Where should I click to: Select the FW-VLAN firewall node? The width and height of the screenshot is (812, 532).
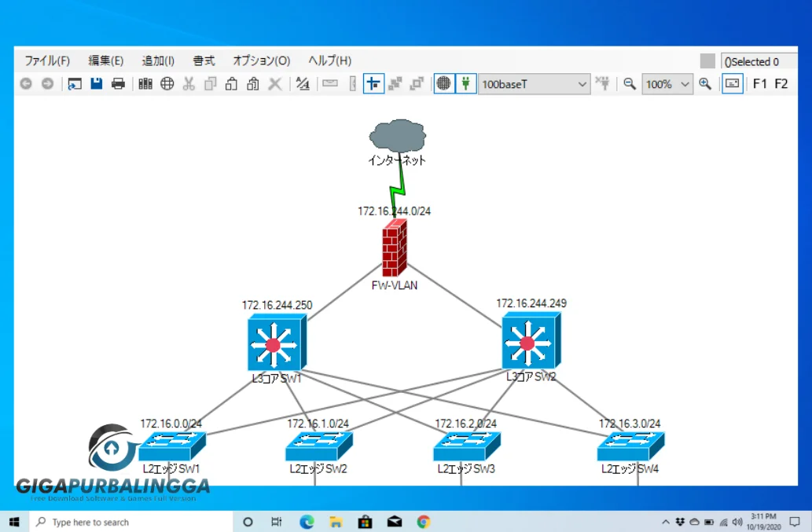pos(395,248)
